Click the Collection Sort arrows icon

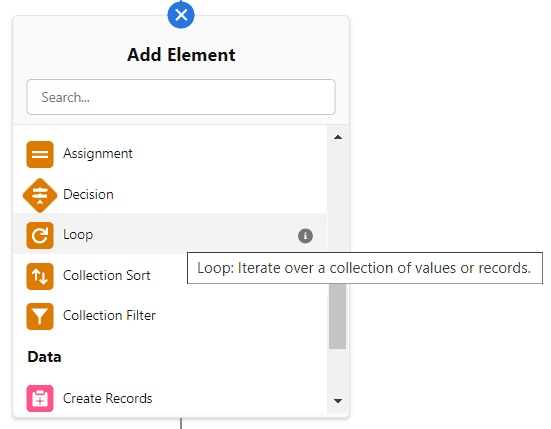point(40,276)
